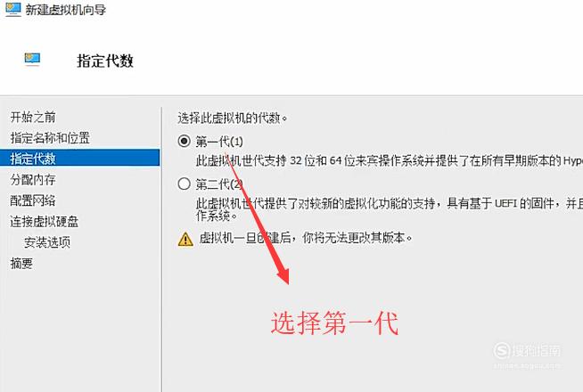Image resolution: width=583 pixels, height=392 pixels.
Task: Go to the 连接虚拟硬盘 step
Action: [x=45, y=222]
